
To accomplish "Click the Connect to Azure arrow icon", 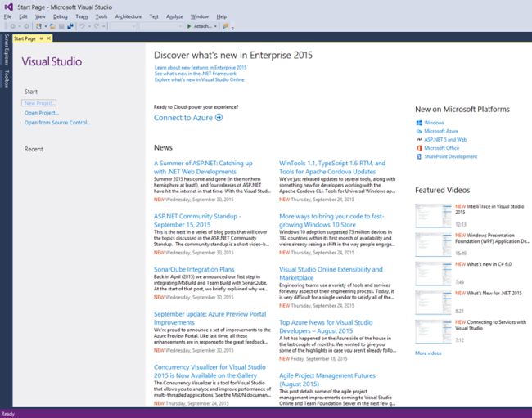I will click(219, 118).
